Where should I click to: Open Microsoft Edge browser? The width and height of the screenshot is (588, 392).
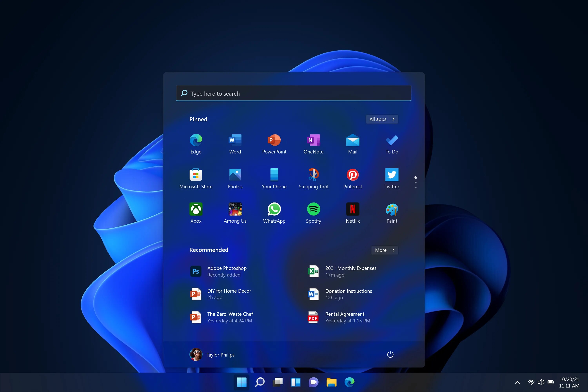click(196, 140)
